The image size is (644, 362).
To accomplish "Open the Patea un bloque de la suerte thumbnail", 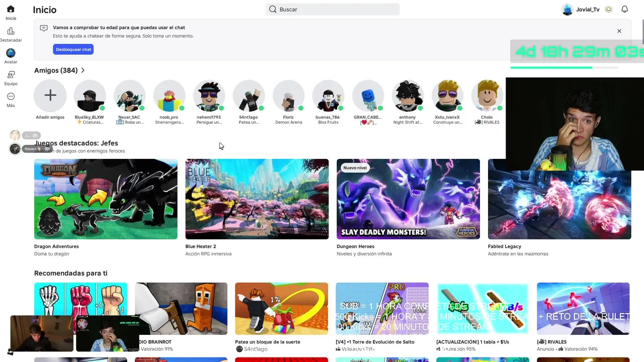I will pyautogui.click(x=281, y=309).
